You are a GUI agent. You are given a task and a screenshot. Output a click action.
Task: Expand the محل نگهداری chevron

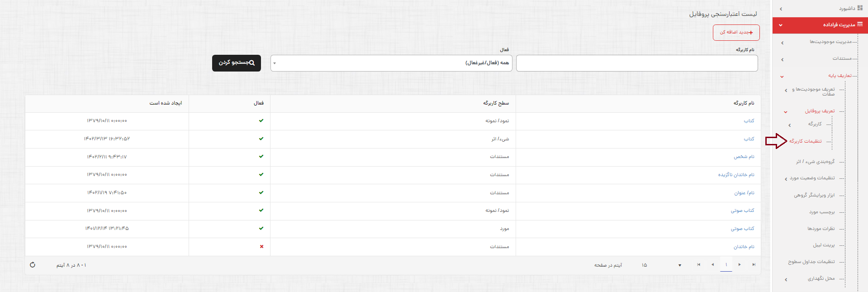point(786,280)
